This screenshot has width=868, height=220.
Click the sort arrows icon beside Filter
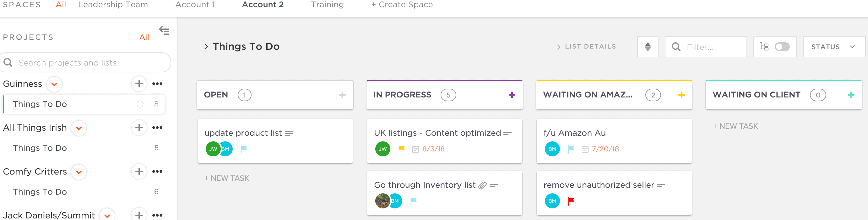[647, 47]
